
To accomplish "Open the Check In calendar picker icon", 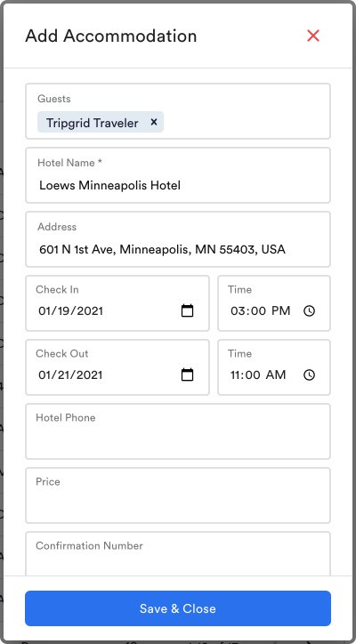I will [187, 310].
